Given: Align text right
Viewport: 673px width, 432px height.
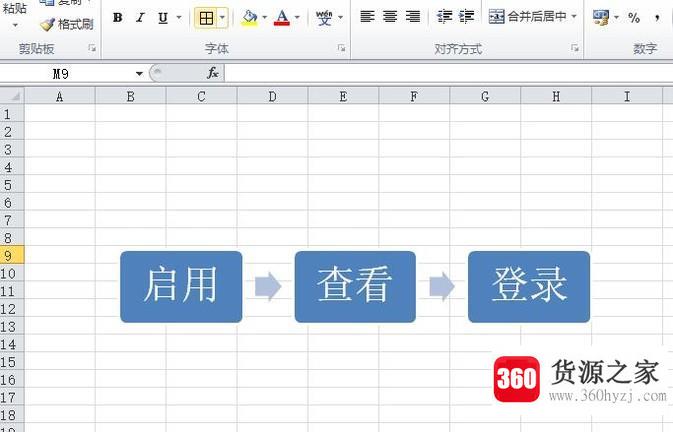Looking at the screenshot, I should (x=413, y=17).
